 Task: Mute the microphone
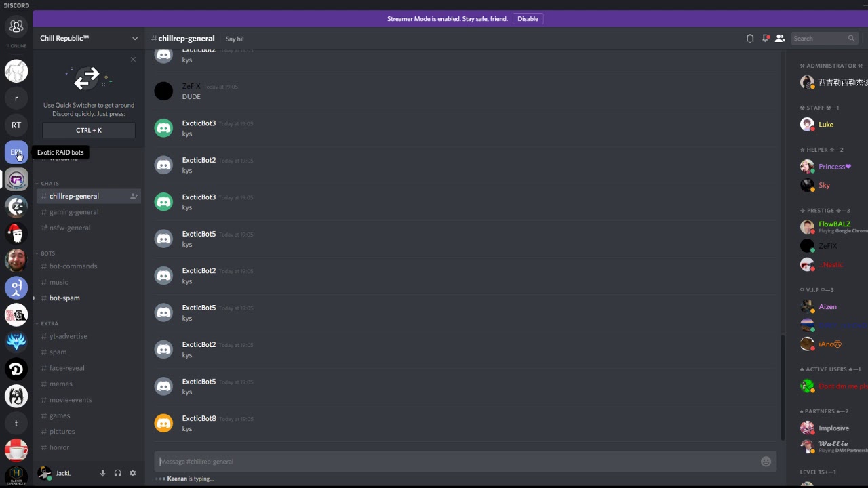pyautogui.click(x=103, y=473)
